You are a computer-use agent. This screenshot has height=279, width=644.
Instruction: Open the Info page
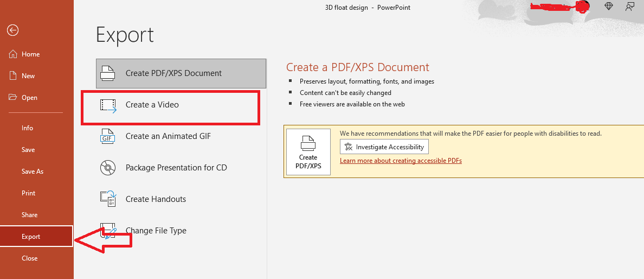pyautogui.click(x=37, y=128)
